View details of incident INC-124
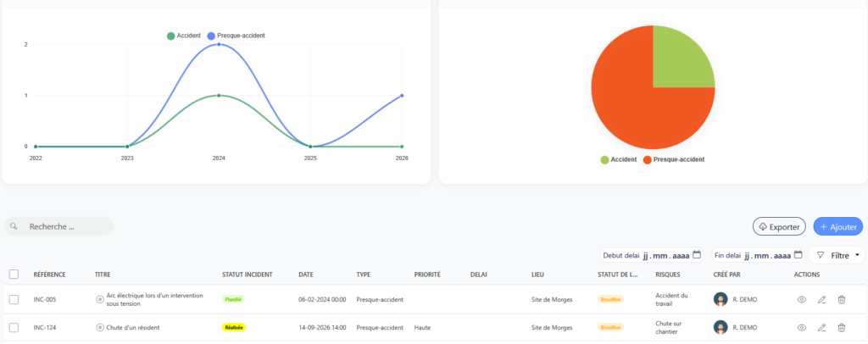This screenshot has height=344, width=868. tap(801, 327)
